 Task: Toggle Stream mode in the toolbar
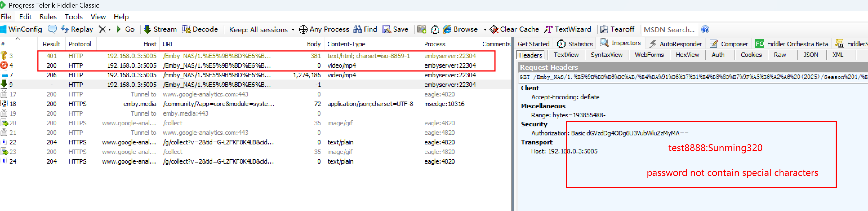[160, 29]
